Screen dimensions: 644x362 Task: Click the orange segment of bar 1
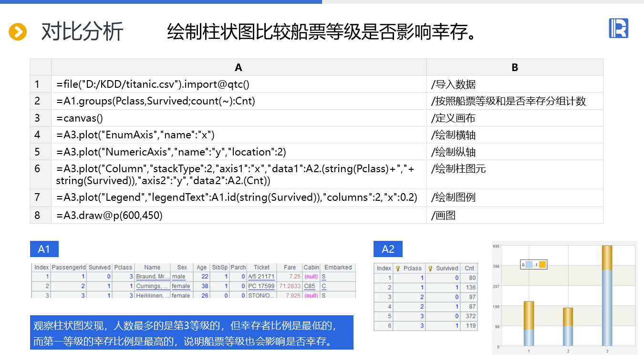tap(529, 315)
